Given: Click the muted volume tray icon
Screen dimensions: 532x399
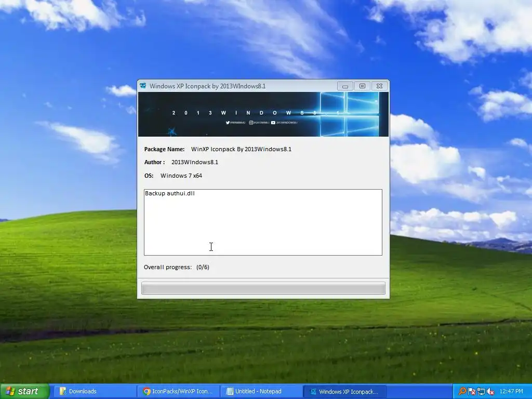Looking at the screenshot, I should [490, 392].
